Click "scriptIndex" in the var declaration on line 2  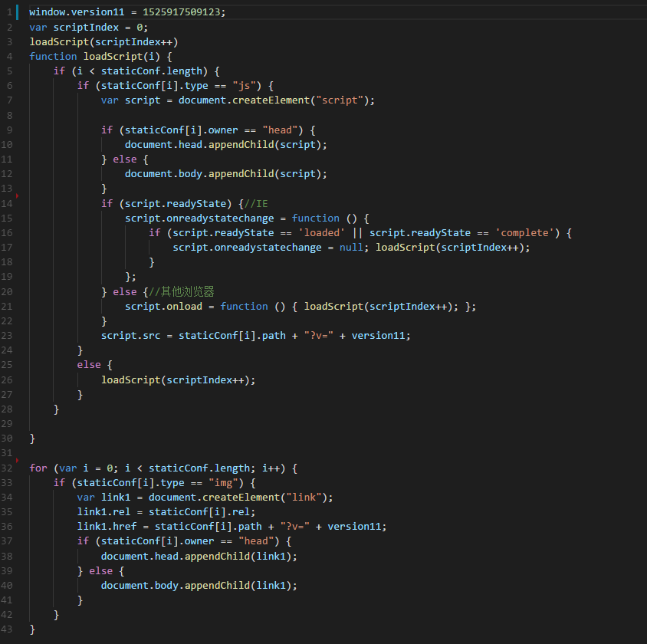[x=86, y=28]
